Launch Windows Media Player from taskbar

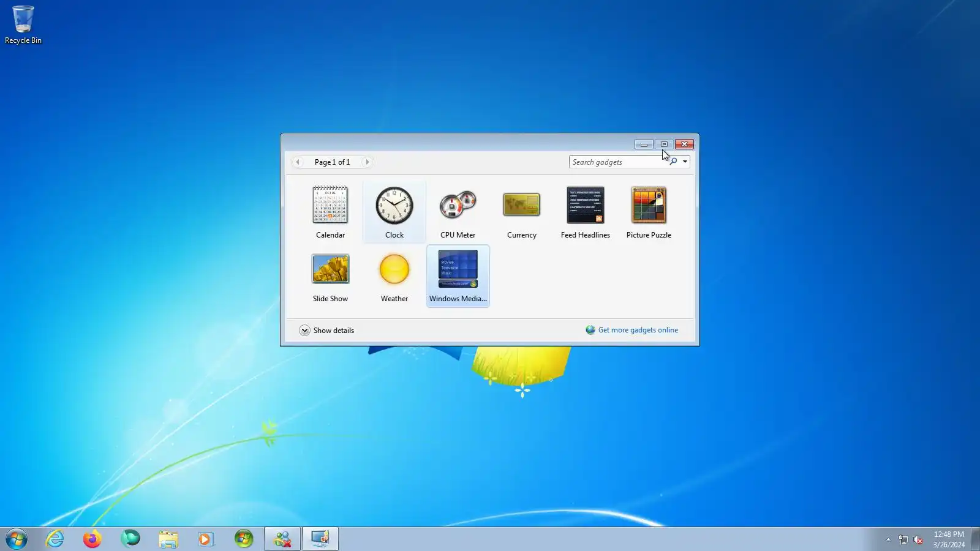pos(206,539)
